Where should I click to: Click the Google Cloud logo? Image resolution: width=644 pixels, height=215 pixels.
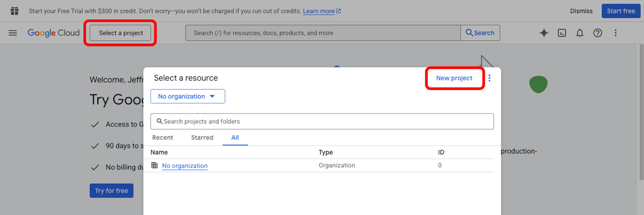tap(54, 33)
